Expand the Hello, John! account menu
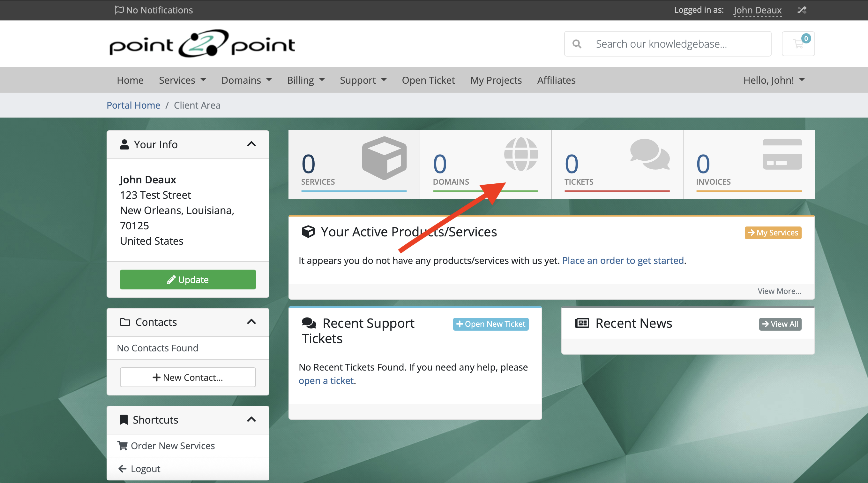This screenshot has width=868, height=483. tap(774, 80)
